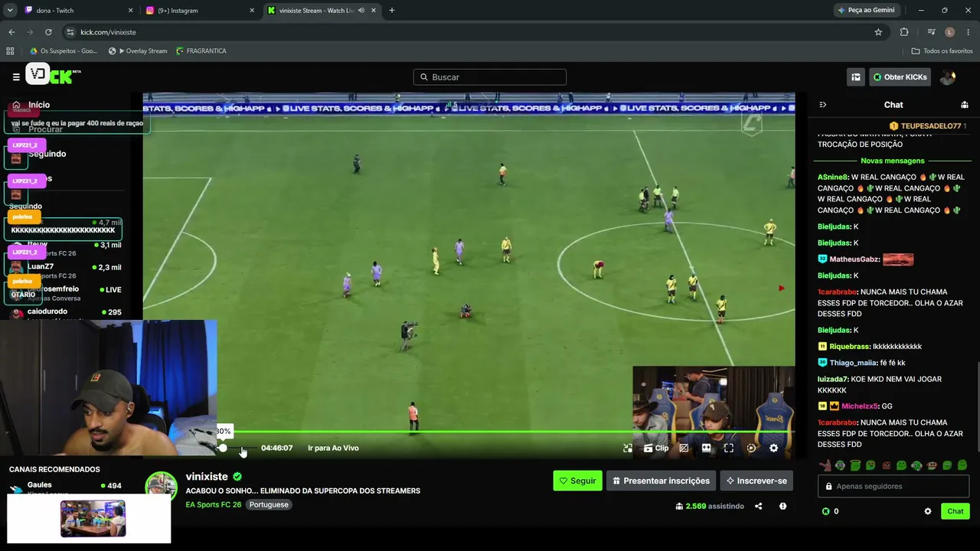Click 'Peça ao Gemini' button
This screenshot has width=980, height=551.
[x=867, y=11]
